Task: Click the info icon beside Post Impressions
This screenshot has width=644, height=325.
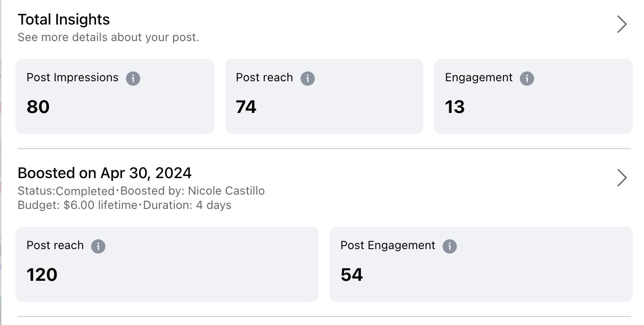Action: pos(133,79)
